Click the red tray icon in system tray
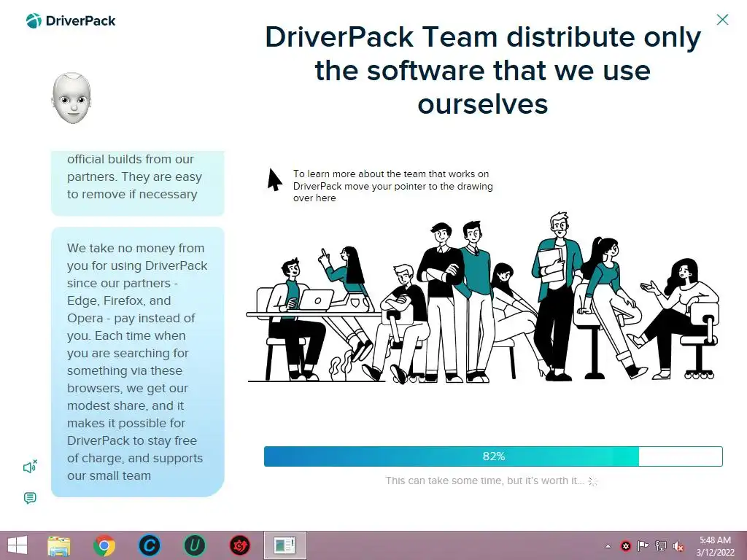747x560 pixels. pyautogui.click(x=625, y=546)
